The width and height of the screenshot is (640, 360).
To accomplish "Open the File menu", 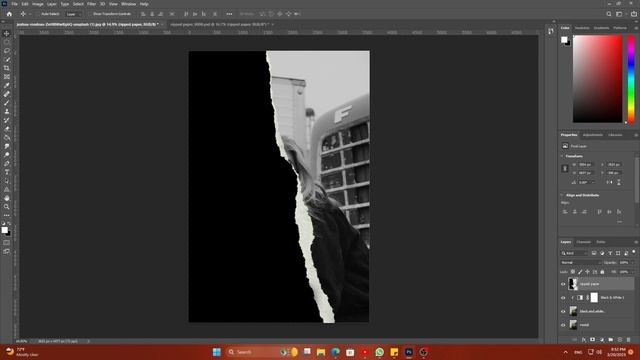I will (14, 4).
